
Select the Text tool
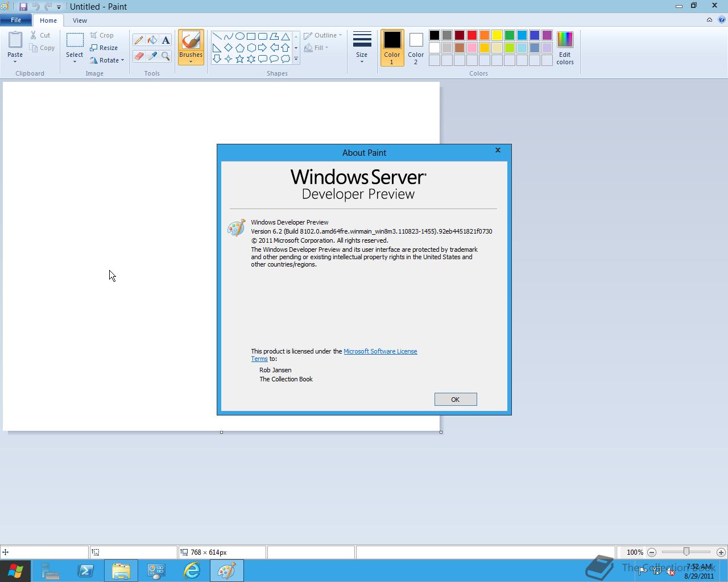point(166,40)
